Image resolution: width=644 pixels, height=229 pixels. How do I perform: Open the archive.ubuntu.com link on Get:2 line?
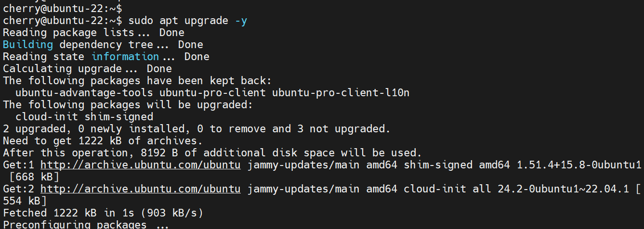[140, 189]
